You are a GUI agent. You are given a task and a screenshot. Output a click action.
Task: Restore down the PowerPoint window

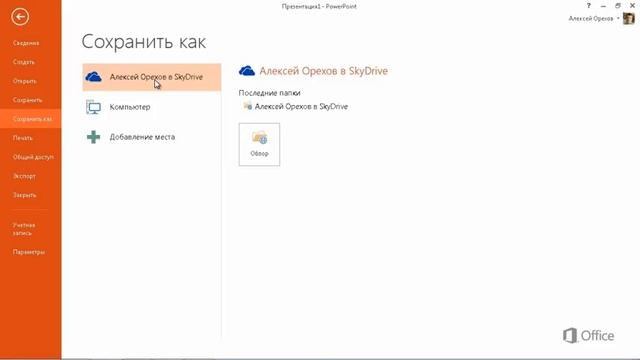point(618,6)
